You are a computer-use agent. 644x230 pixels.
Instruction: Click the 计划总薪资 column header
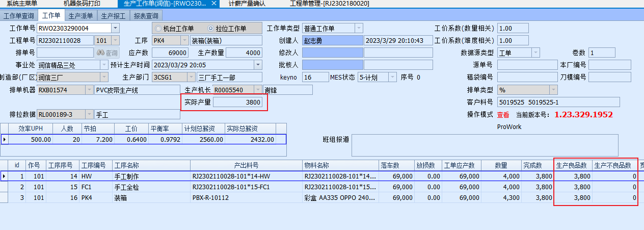204,129
